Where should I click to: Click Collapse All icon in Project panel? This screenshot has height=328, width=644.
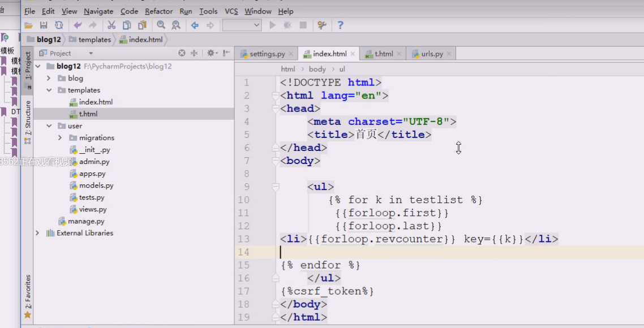[194, 53]
